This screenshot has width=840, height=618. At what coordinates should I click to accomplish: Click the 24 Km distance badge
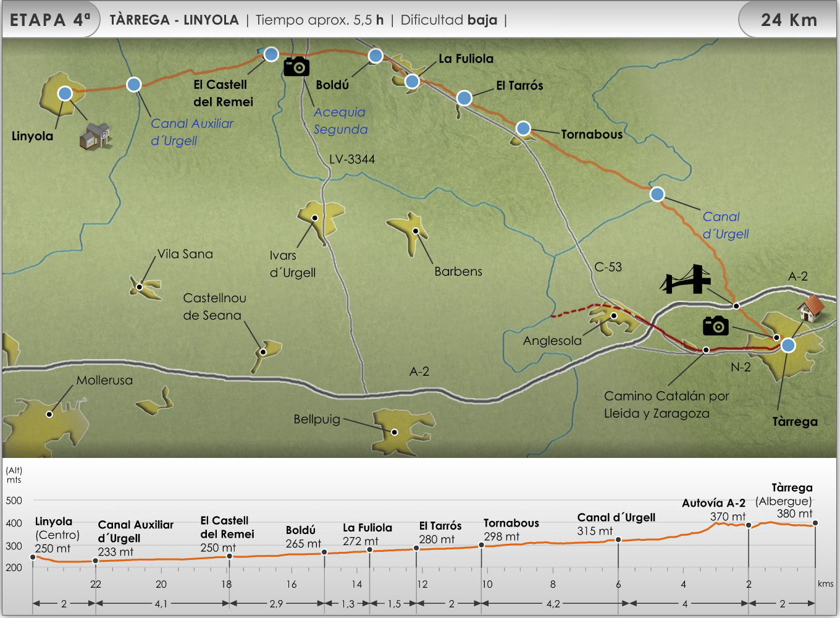point(788,20)
